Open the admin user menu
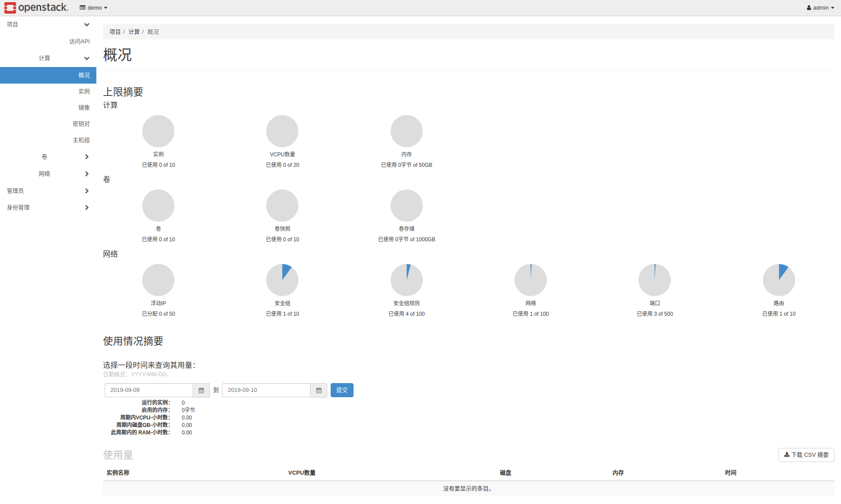The height and width of the screenshot is (504, 841). click(820, 7)
